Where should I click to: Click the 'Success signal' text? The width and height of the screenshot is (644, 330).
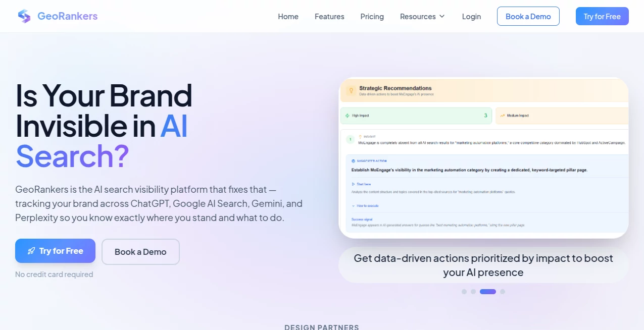(x=362, y=219)
